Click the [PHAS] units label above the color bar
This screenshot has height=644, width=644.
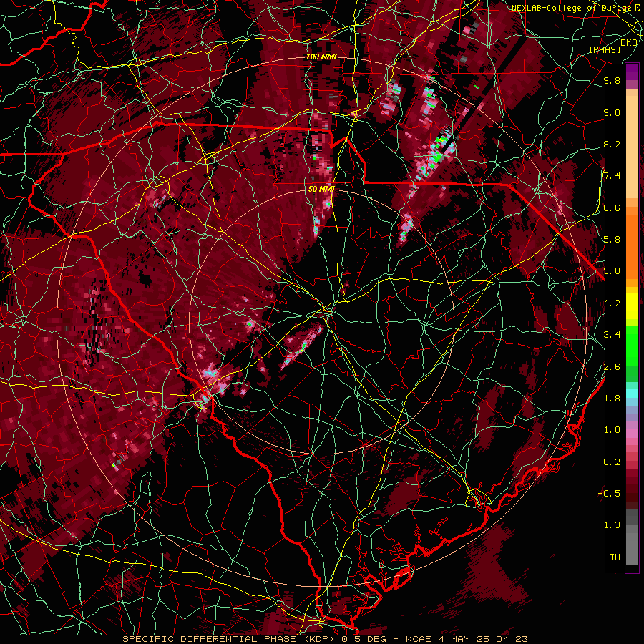point(605,49)
